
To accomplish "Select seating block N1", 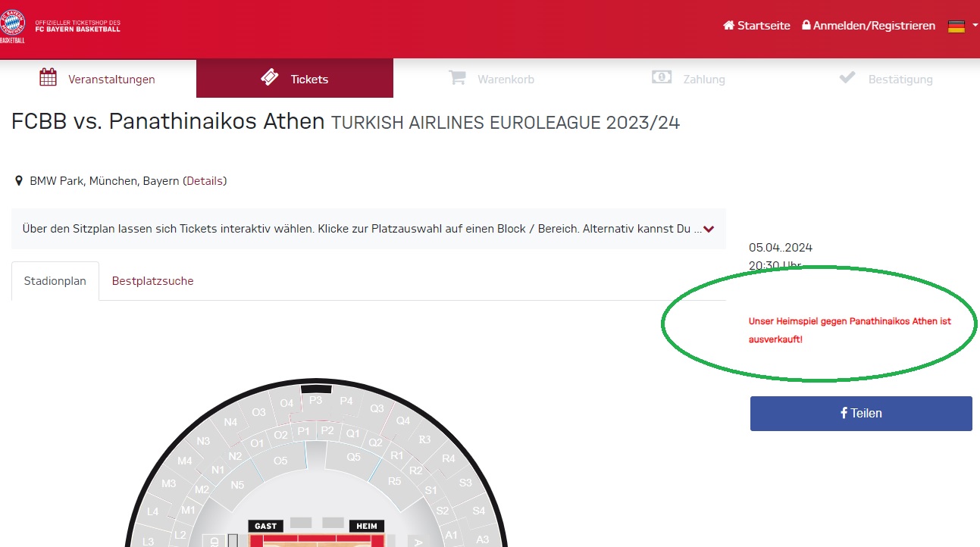I will (218, 470).
